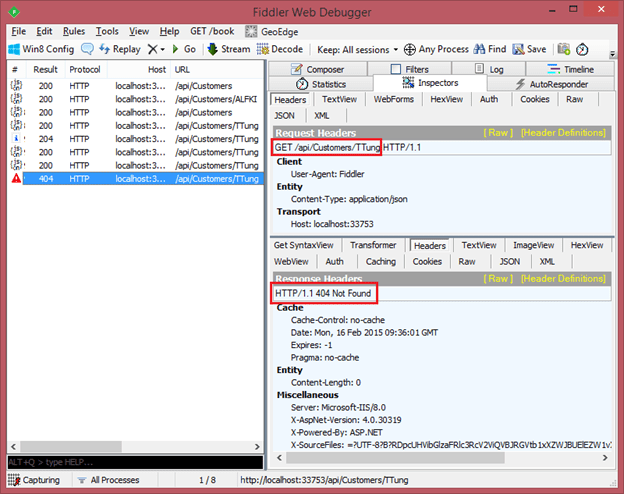Open the Edit menu
This screenshot has width=624, height=494.
[44, 31]
